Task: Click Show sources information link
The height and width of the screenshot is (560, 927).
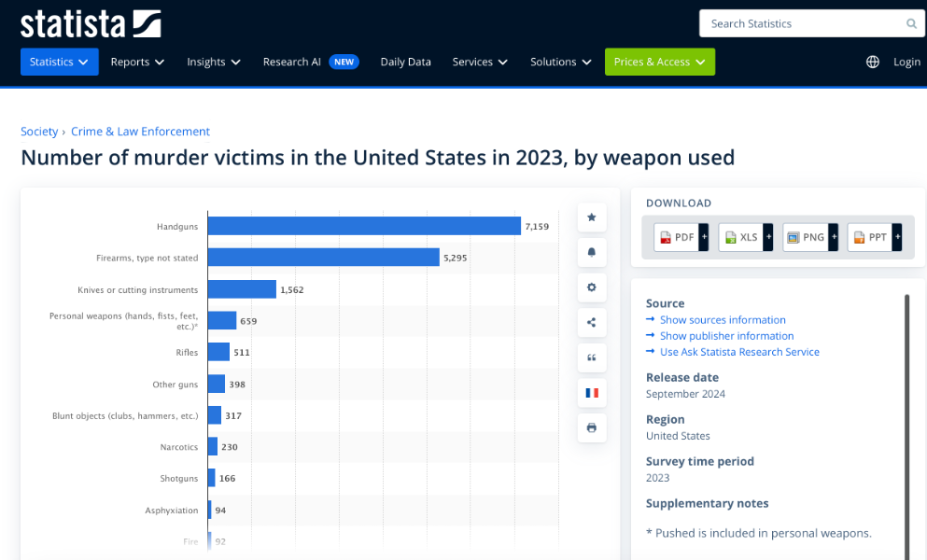Action: [722, 320]
